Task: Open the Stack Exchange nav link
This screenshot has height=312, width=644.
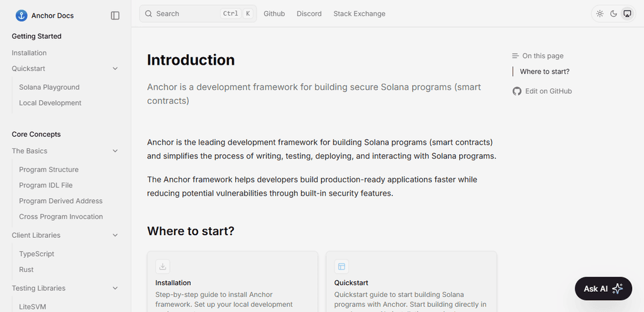Action: 359,14
